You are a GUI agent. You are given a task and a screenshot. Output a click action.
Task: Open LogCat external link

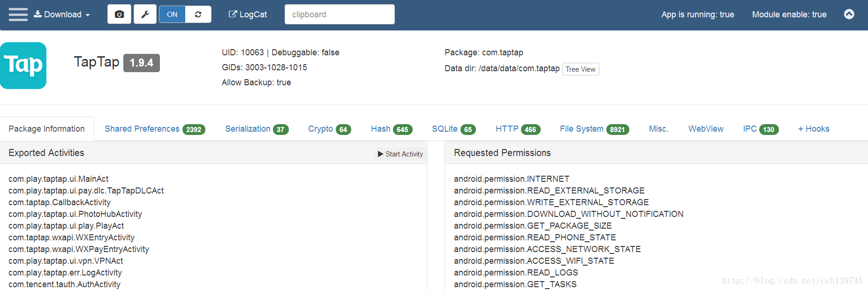248,15
